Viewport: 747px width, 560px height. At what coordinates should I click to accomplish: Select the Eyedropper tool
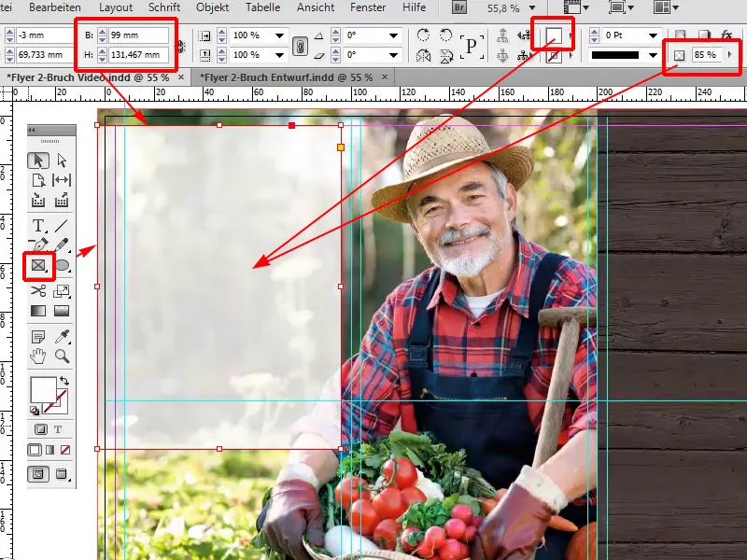point(62,336)
